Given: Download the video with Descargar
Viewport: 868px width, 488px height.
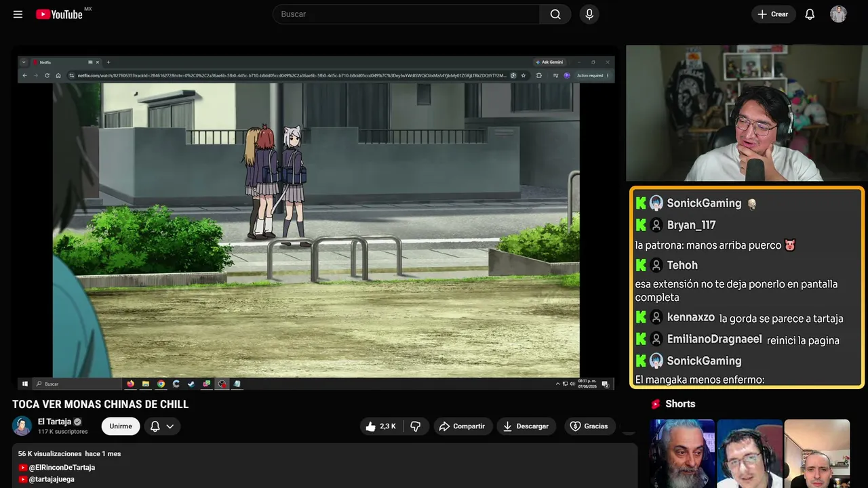Looking at the screenshot, I should [526, 426].
